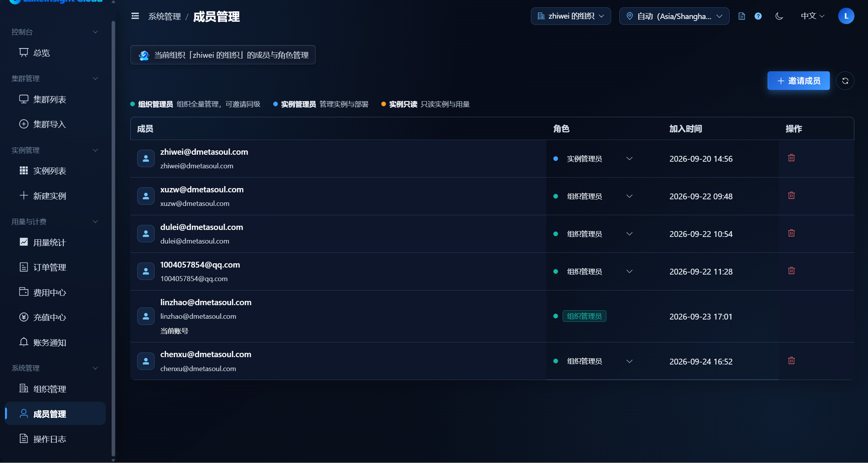
Task: Click avatar icon of chenxu@dmetasoul.com row
Action: (x=146, y=361)
